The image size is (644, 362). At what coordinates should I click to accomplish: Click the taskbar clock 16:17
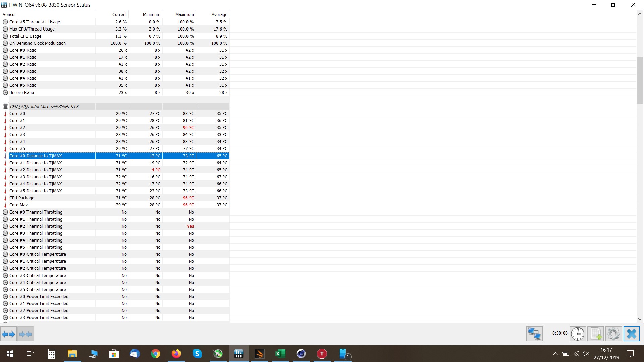click(x=606, y=350)
